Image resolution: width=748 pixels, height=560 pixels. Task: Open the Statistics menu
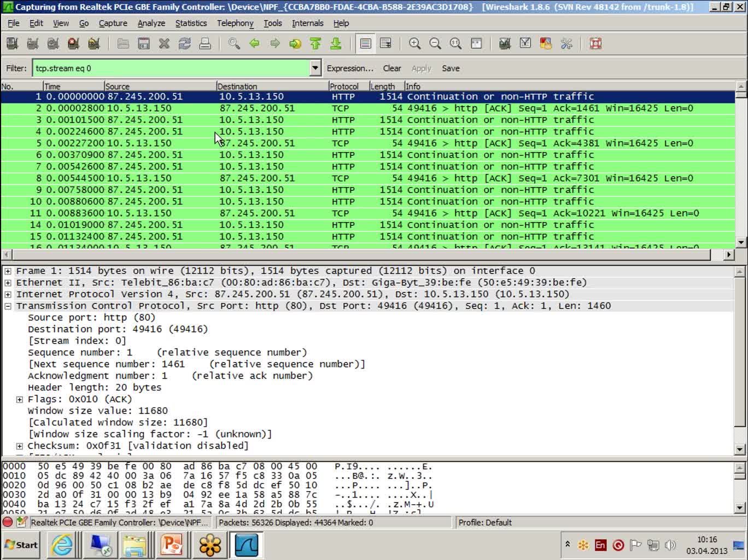pos(191,23)
